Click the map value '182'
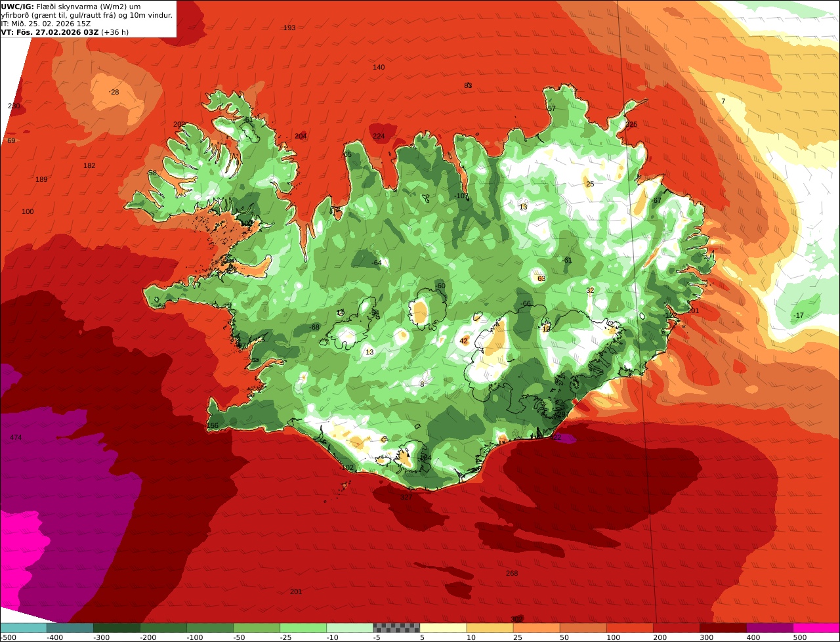This screenshot has height=642, width=840. (89, 165)
